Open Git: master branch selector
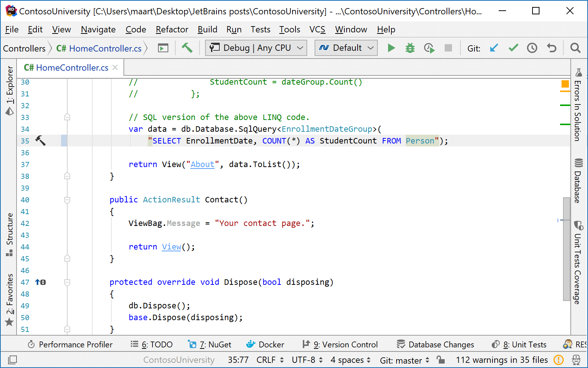Image resolution: width=588 pixels, height=368 pixels. click(x=405, y=360)
